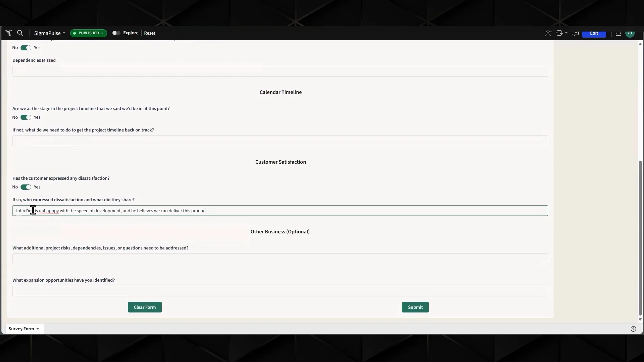Click the Clear Form button

coord(145,307)
